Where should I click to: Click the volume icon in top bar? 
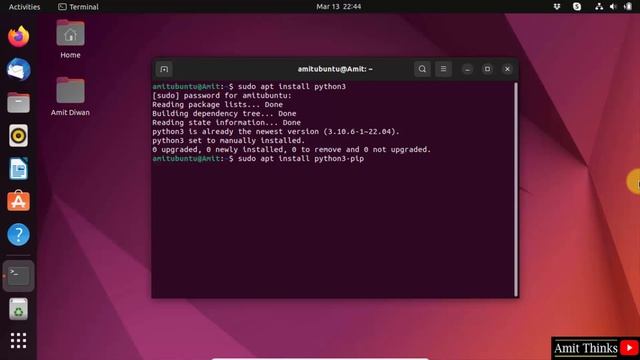(x=613, y=7)
